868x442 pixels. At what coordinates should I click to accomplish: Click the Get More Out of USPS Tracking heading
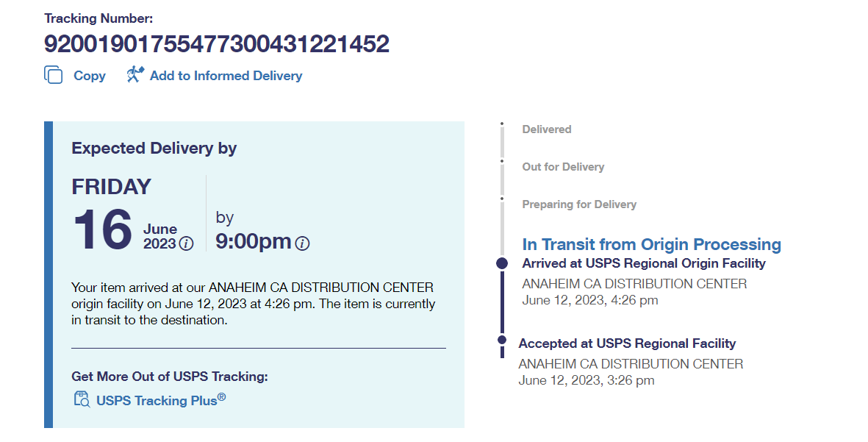click(170, 377)
